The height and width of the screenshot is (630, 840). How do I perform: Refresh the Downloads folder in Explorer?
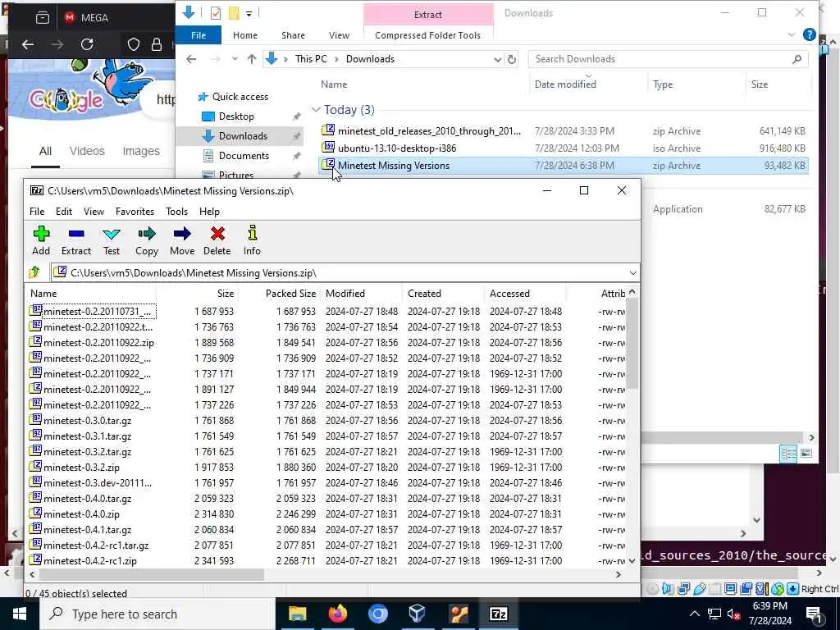512,59
